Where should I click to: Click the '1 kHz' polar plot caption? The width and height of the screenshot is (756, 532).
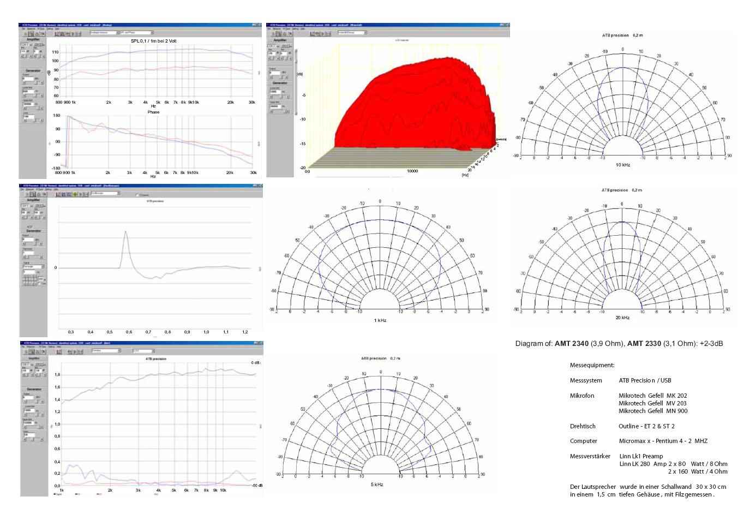(x=380, y=320)
